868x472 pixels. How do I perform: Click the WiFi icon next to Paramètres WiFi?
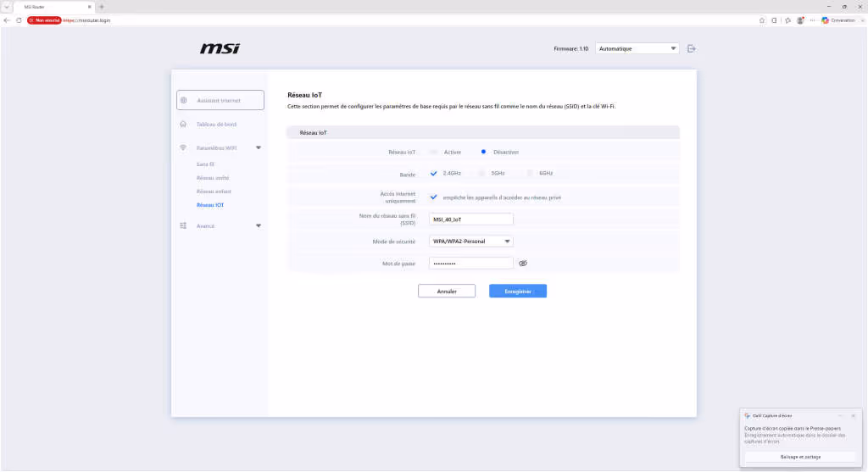[x=183, y=147]
